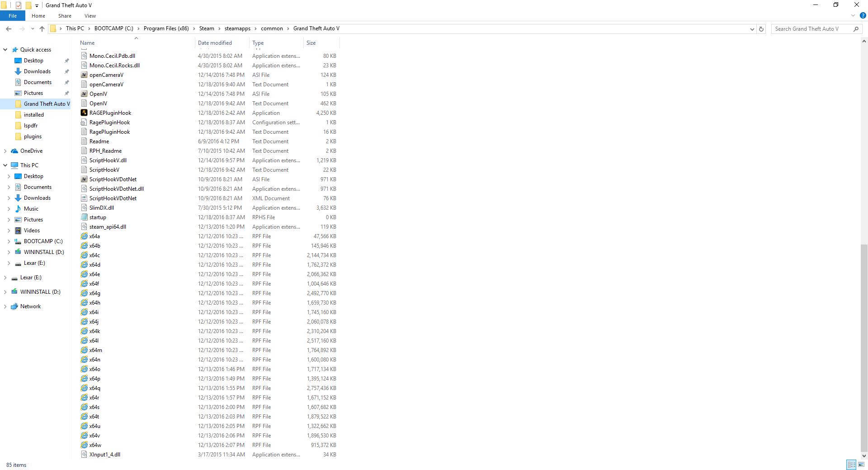Open the RAGEPluginHook application icon
This screenshot has height=470, width=868.
click(84, 113)
